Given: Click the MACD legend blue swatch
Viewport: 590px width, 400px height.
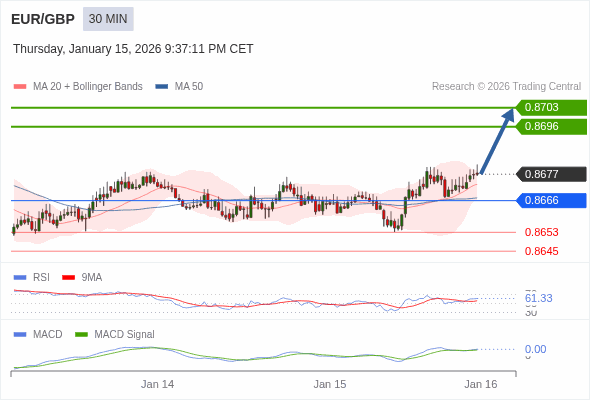Looking at the screenshot, I should (20, 335).
